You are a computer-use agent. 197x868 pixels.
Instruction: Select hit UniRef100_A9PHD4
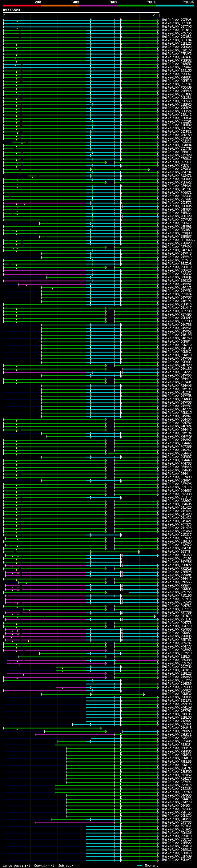pos(176,77)
